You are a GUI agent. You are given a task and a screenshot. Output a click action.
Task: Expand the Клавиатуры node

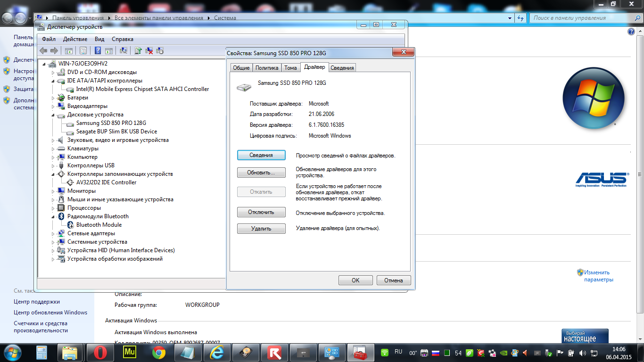(x=53, y=148)
